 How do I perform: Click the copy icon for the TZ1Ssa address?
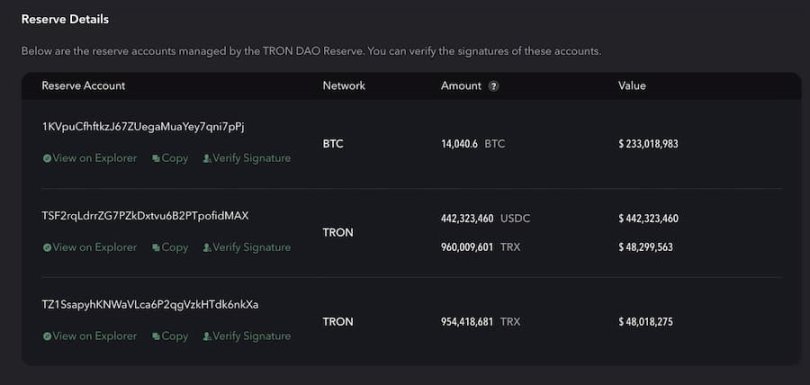(x=155, y=336)
